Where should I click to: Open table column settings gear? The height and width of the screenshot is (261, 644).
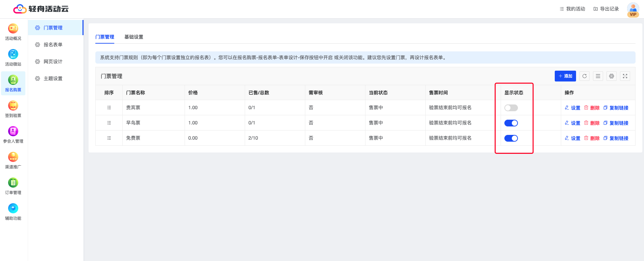click(x=612, y=76)
